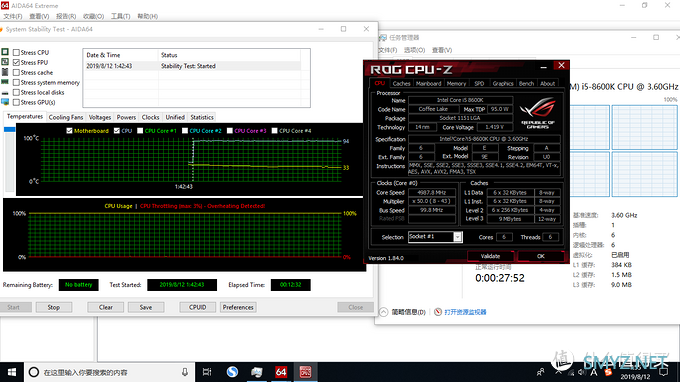This screenshot has height=382, width=680.
Task: Open Windows Start menu icon
Action: tap(12, 372)
